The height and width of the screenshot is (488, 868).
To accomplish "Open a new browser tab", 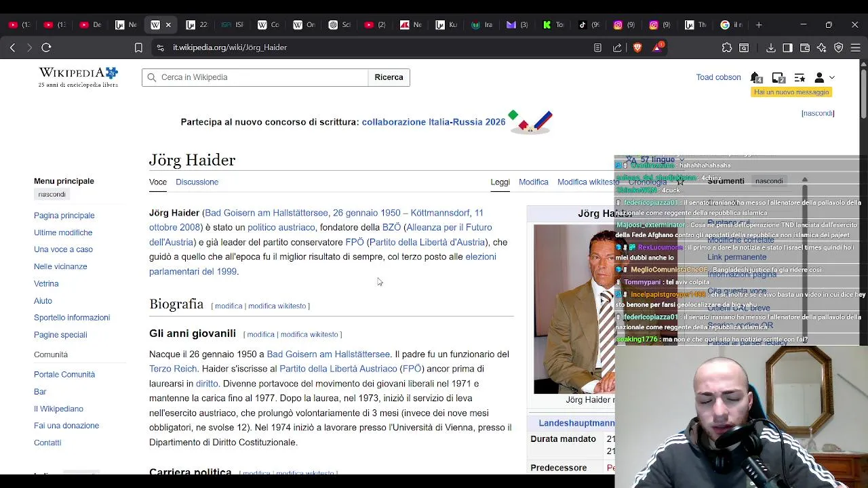I will point(759,24).
